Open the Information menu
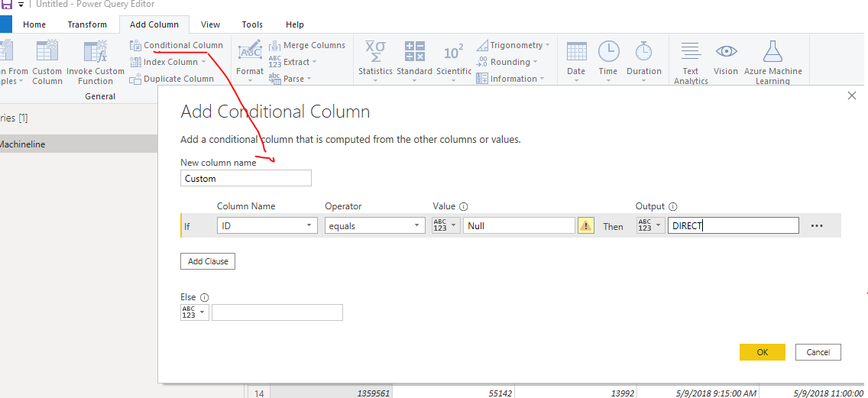 pyautogui.click(x=510, y=79)
